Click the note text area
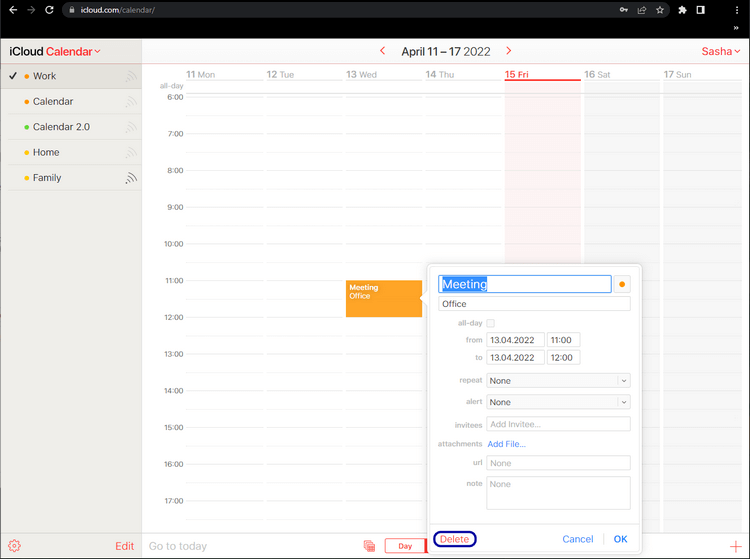 click(558, 493)
